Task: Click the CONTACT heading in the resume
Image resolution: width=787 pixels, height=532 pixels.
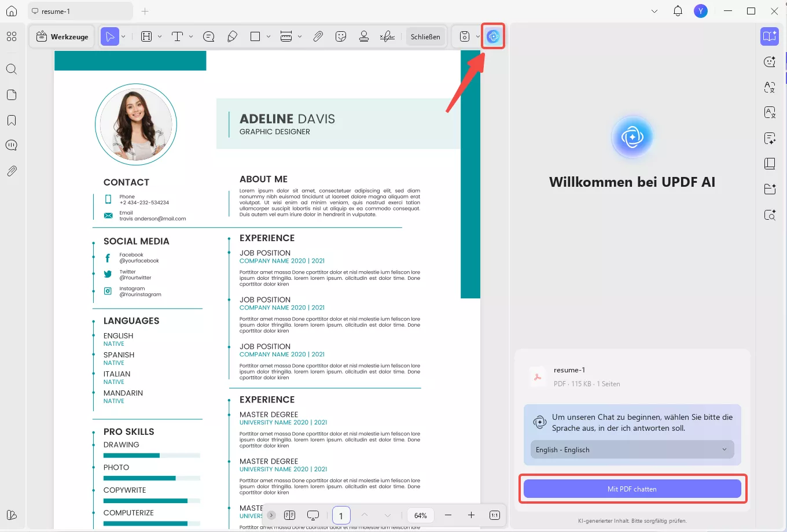Action: tap(126, 182)
